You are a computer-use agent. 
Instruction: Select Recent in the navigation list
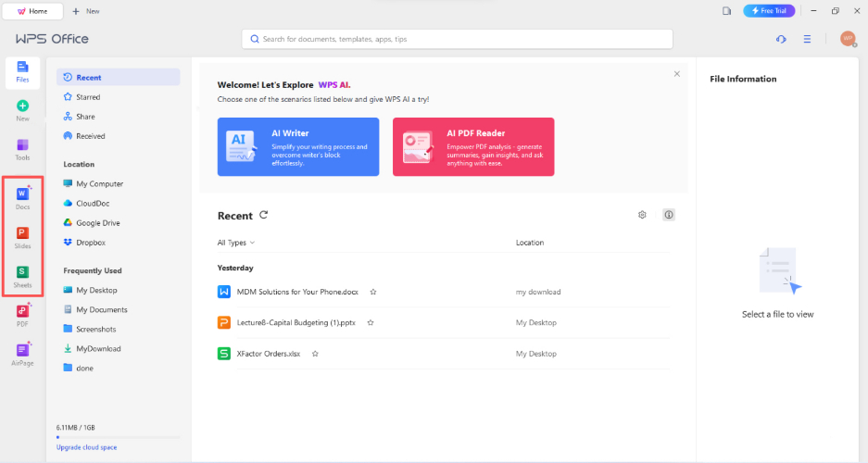pyautogui.click(x=119, y=78)
